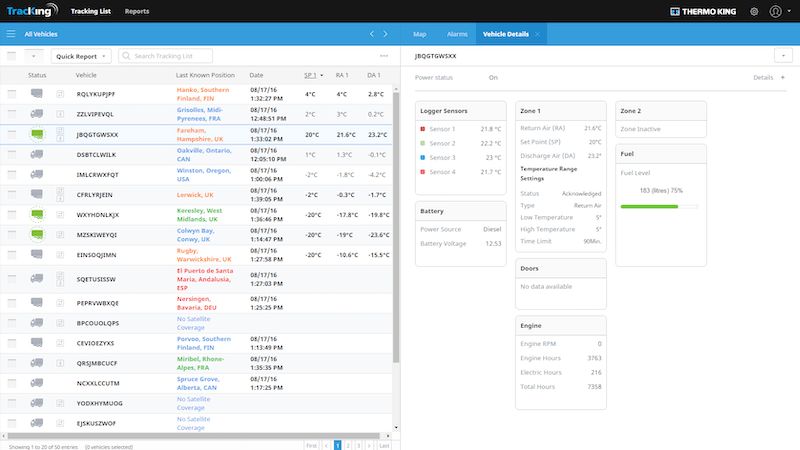
Task: Open the Quick Report dropdown
Action: pyautogui.click(x=81, y=56)
